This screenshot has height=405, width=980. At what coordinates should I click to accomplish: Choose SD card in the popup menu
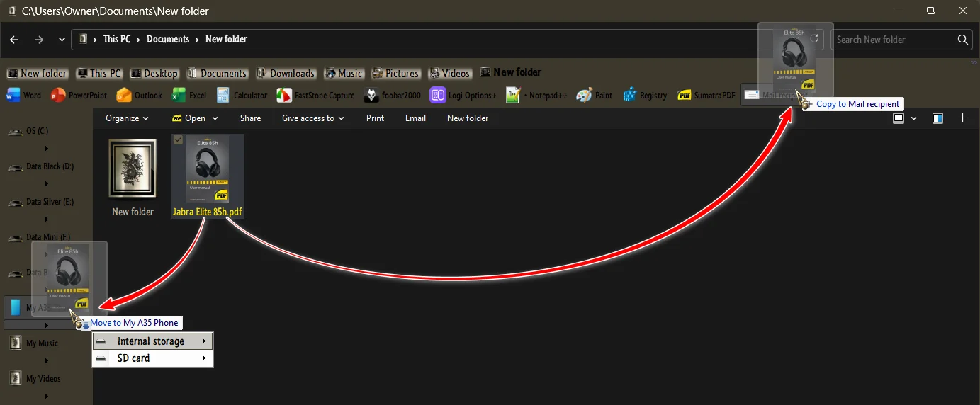pyautogui.click(x=153, y=358)
